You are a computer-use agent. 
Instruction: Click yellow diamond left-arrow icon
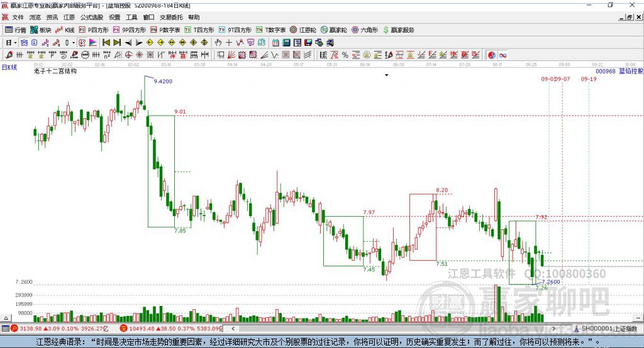[150, 43]
